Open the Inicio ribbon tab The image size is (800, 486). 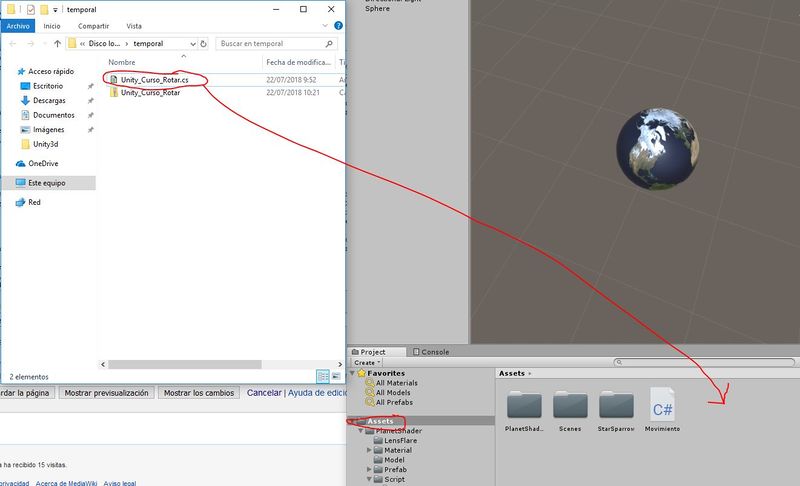[52, 25]
